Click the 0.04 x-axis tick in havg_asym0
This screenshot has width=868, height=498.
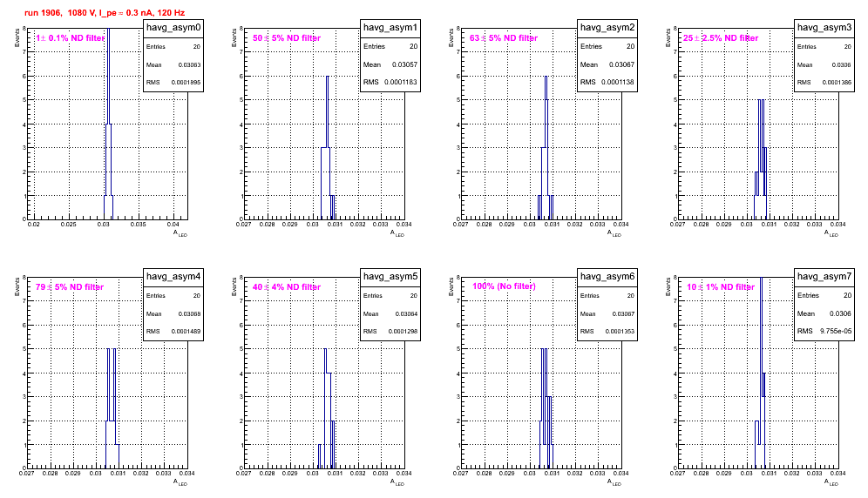pos(173,225)
